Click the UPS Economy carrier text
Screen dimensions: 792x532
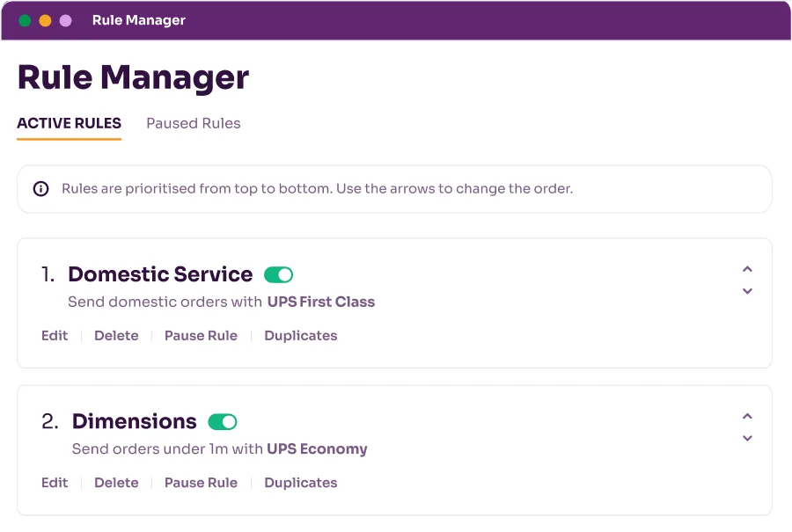[x=317, y=448]
